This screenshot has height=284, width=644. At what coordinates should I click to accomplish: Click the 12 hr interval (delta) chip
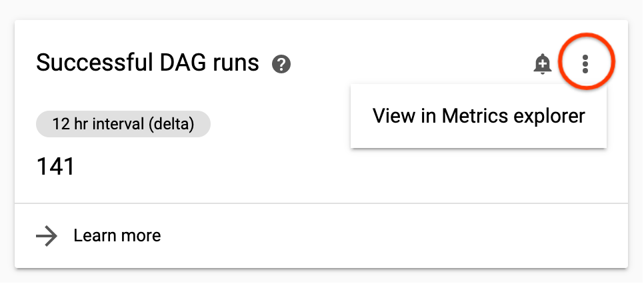pos(123,125)
